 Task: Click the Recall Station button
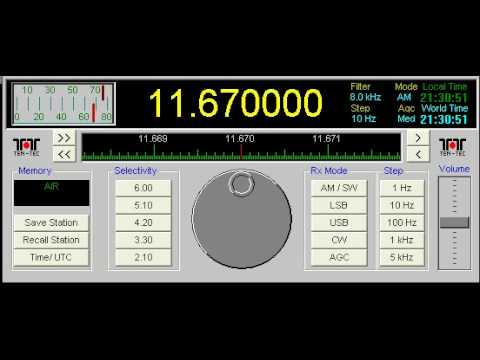[51, 240]
